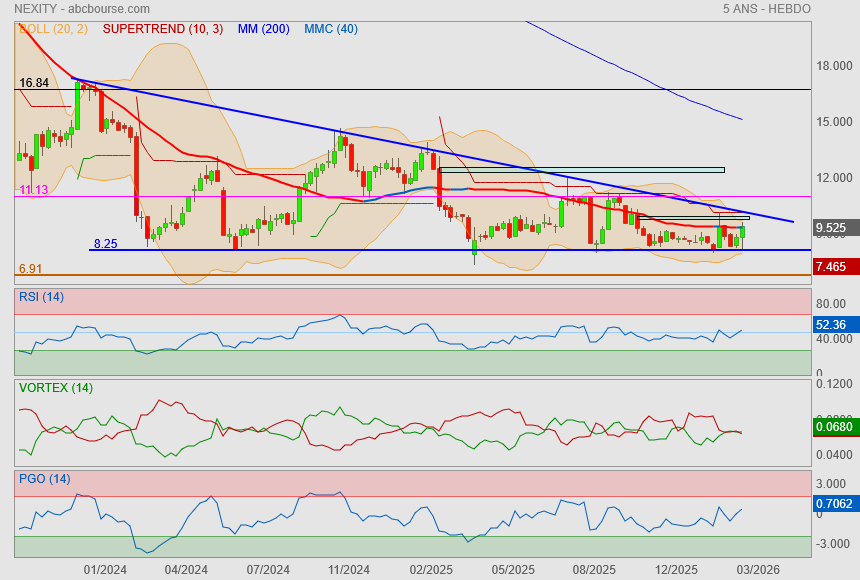Click the PGO value tag 0.7062
The width and height of the screenshot is (860, 580).
point(833,505)
